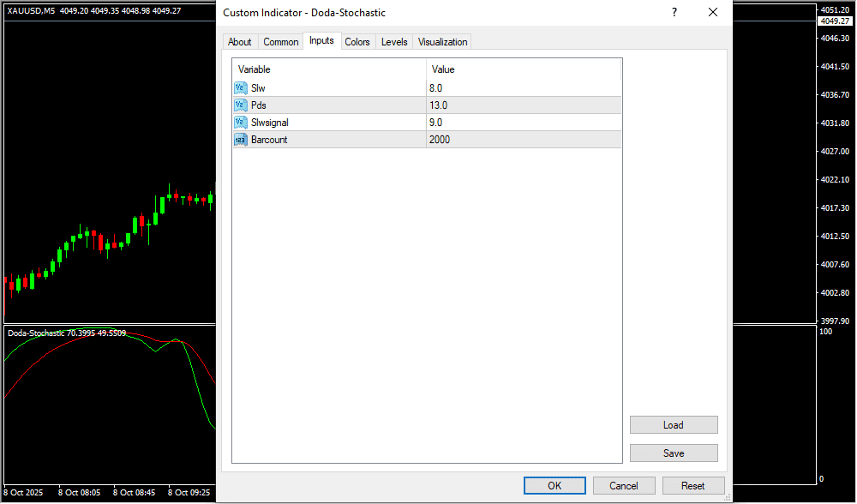The width and height of the screenshot is (857, 504).
Task: Open the Visualization tab
Action: (443, 42)
